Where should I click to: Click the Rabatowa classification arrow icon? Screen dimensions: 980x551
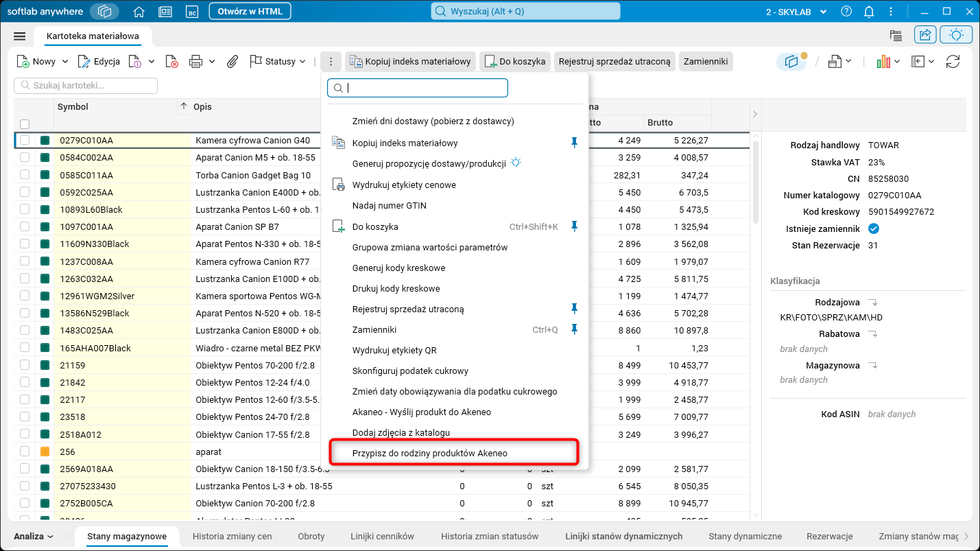[873, 334]
